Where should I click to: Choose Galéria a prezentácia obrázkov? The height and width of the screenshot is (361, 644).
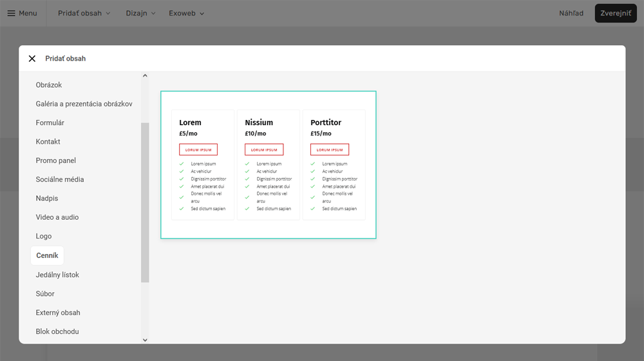click(84, 104)
